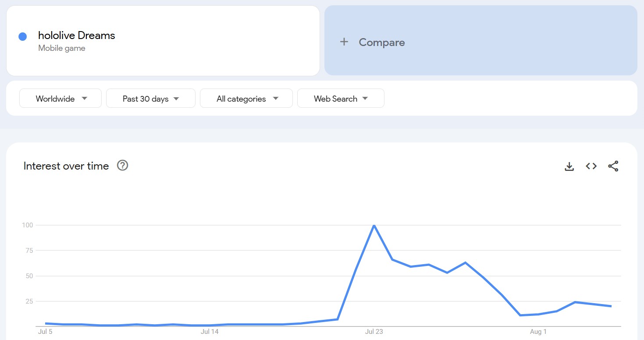The height and width of the screenshot is (340, 644).
Task: Click the Interest over time heading
Action: pyautogui.click(x=66, y=166)
